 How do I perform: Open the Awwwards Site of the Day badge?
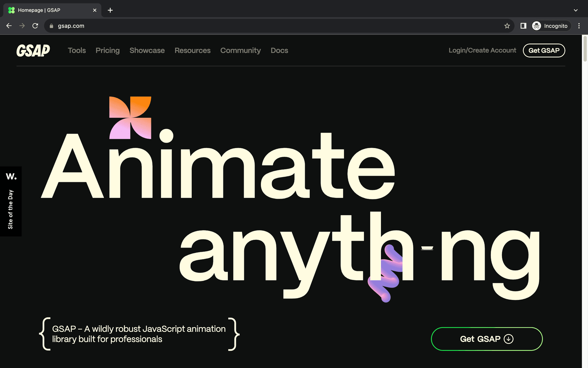11,201
